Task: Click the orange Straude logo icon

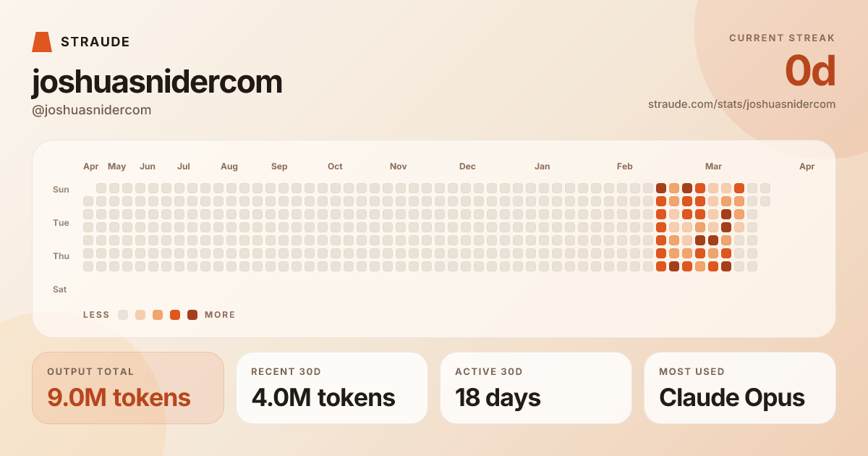Action: pos(42,42)
